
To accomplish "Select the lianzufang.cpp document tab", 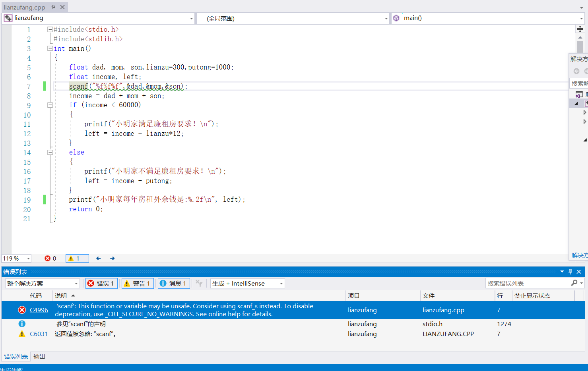I will click(24, 7).
